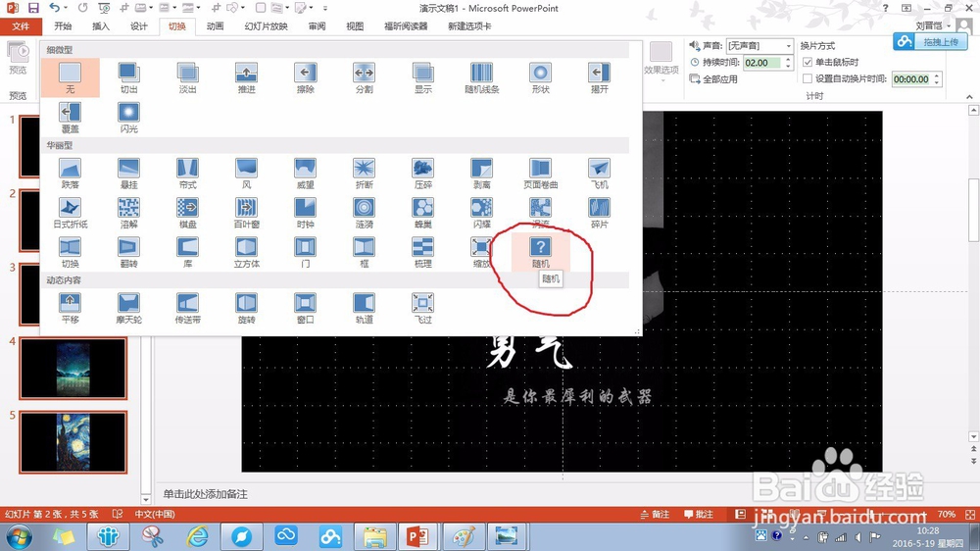Apply the 折断 fracture transition
This screenshot has height=551, width=980.
click(x=364, y=174)
